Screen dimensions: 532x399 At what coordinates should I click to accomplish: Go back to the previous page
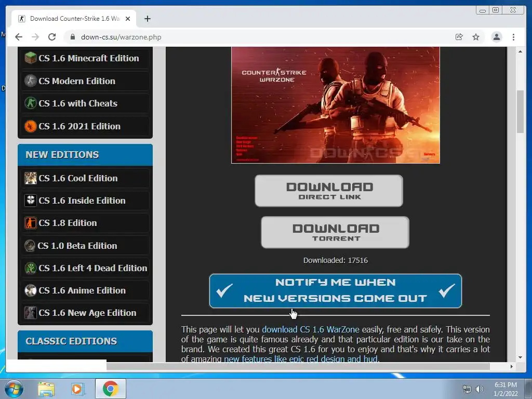19,37
